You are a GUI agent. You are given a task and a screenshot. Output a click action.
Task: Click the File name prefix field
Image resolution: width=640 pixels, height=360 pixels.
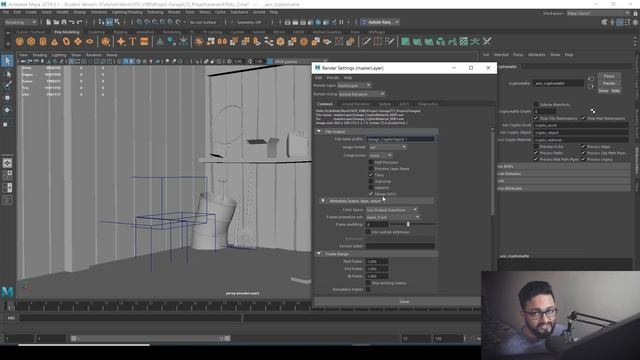pyautogui.click(x=400, y=139)
